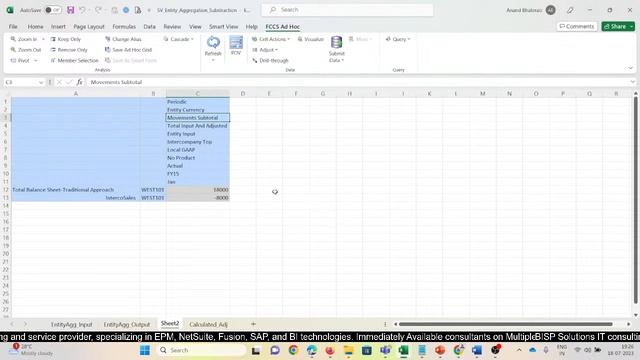Click Keep Only in the ribbon
The width and height of the screenshot is (640, 360).
click(66, 39)
